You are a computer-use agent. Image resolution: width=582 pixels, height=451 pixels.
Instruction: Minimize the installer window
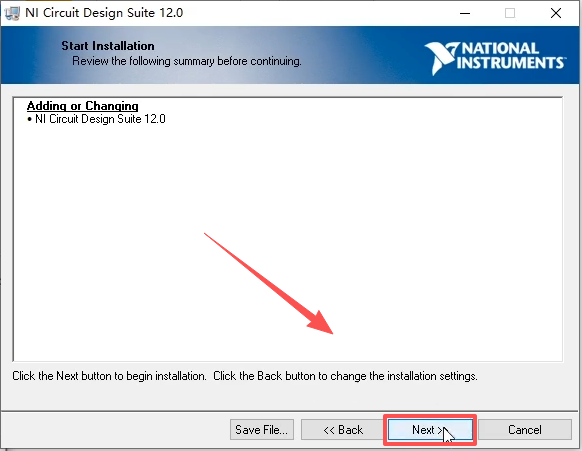point(465,13)
